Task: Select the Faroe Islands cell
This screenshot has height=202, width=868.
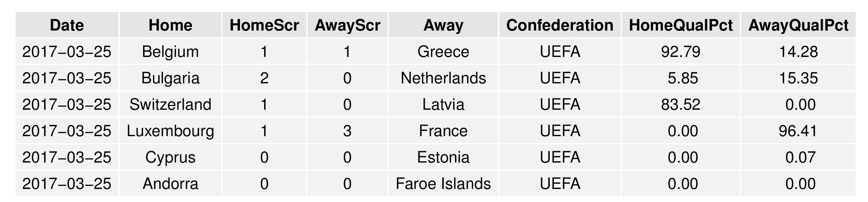Action: pyautogui.click(x=443, y=184)
